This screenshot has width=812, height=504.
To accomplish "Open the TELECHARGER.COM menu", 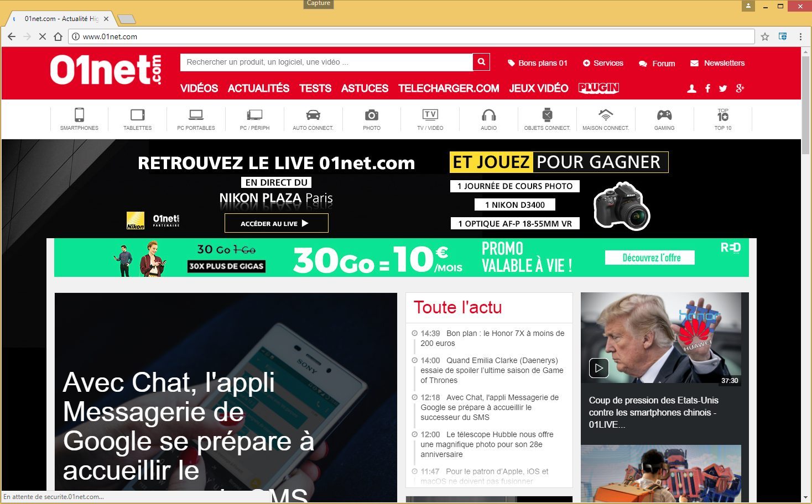I will tap(449, 88).
